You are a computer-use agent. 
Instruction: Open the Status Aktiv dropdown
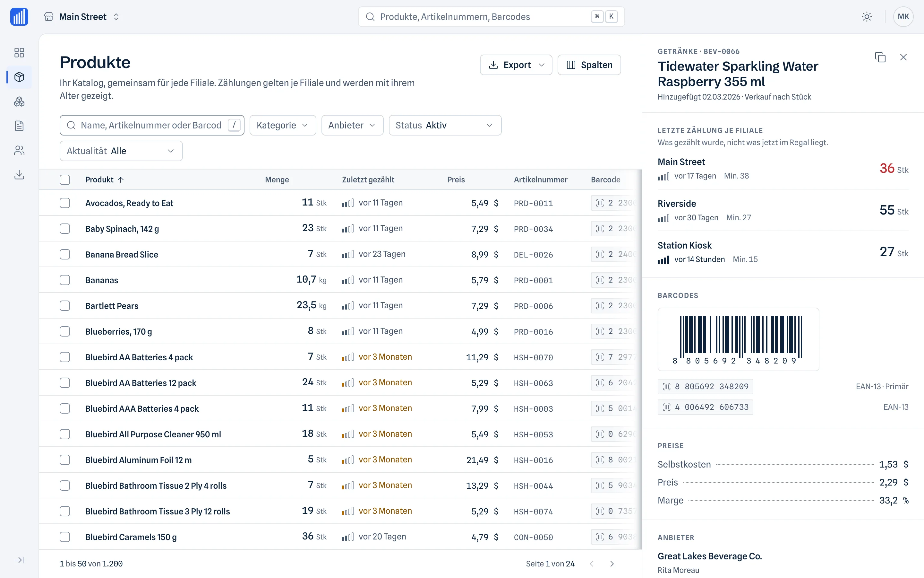(445, 125)
